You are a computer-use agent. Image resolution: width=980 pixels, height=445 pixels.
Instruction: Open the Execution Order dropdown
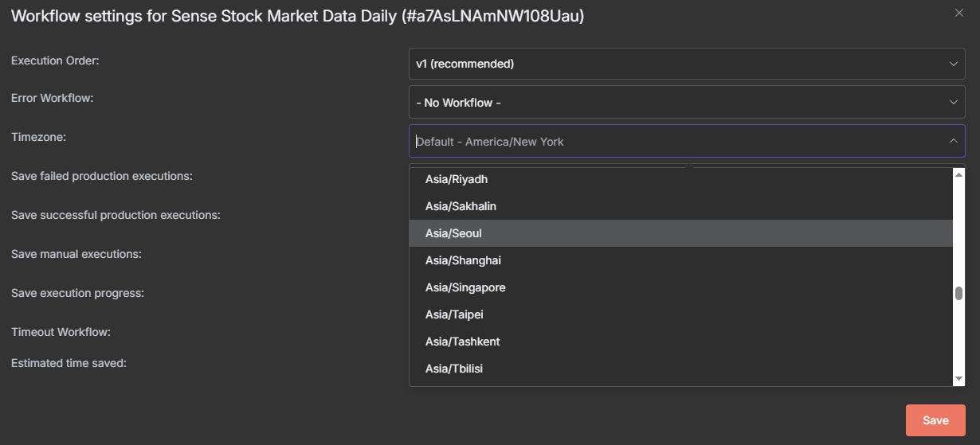pyautogui.click(x=687, y=64)
